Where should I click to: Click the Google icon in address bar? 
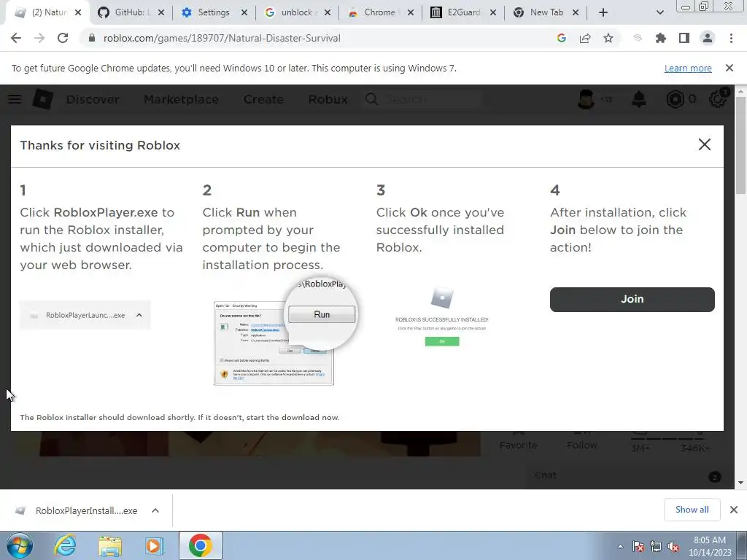point(562,38)
